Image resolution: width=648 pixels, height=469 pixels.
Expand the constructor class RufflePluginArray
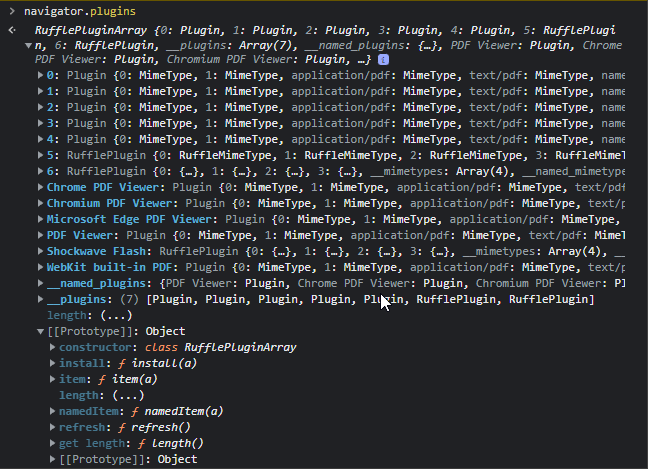52,347
